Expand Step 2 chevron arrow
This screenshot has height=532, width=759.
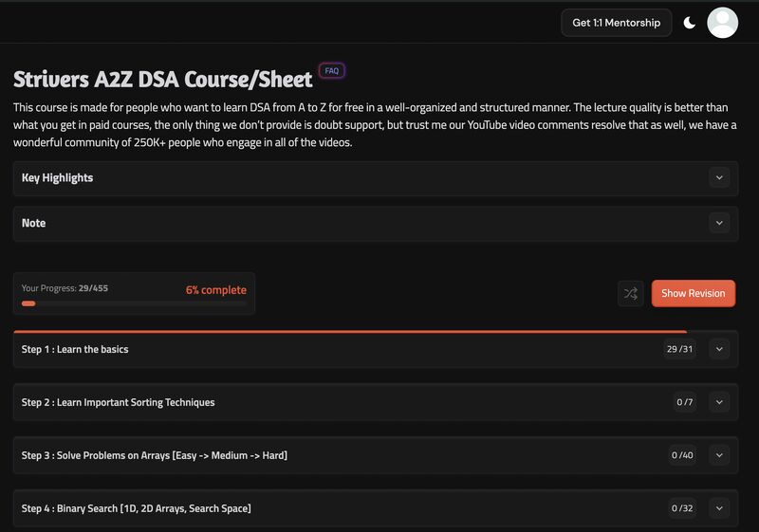pos(719,402)
